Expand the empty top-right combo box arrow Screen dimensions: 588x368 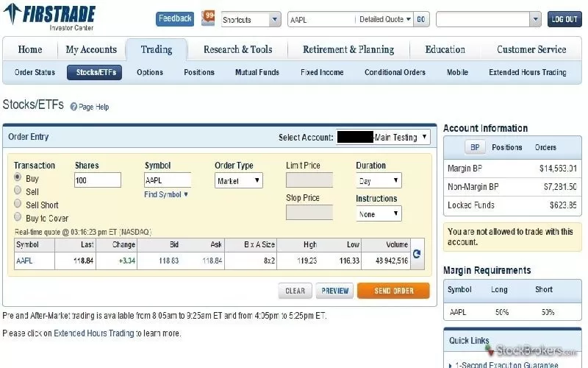535,19
